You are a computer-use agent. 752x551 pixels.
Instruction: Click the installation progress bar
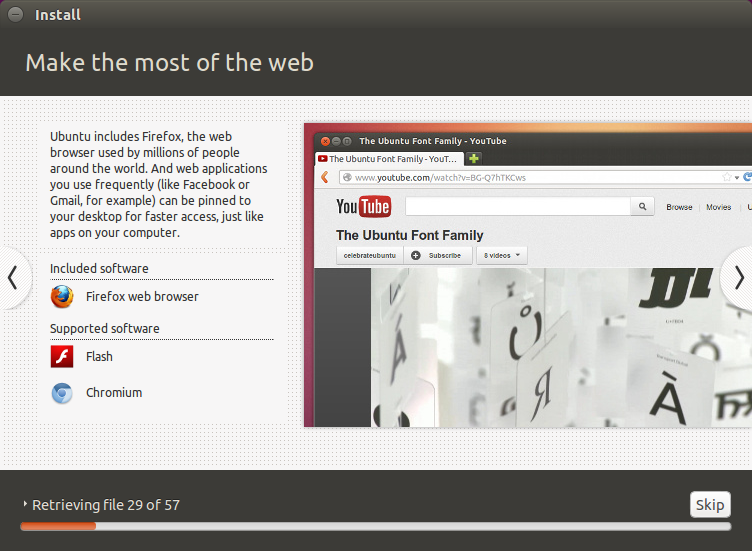(x=375, y=526)
